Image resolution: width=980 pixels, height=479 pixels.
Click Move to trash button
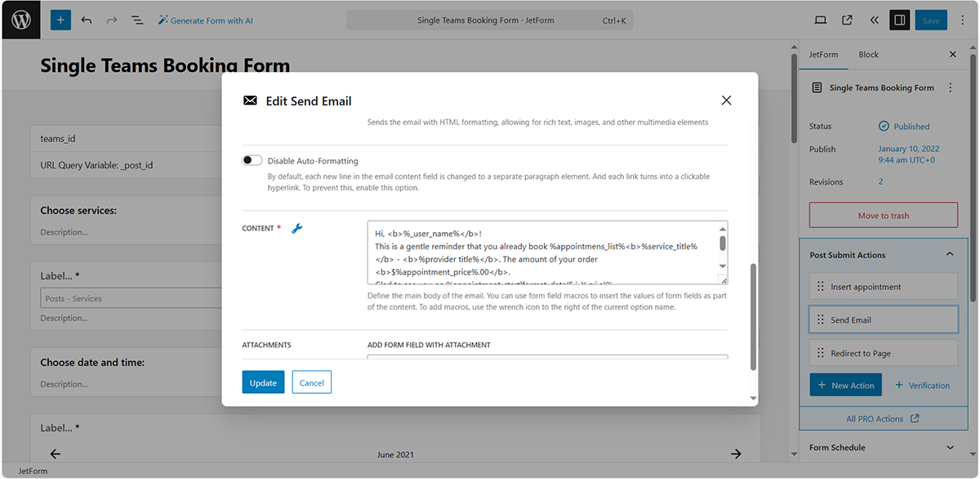coord(883,216)
